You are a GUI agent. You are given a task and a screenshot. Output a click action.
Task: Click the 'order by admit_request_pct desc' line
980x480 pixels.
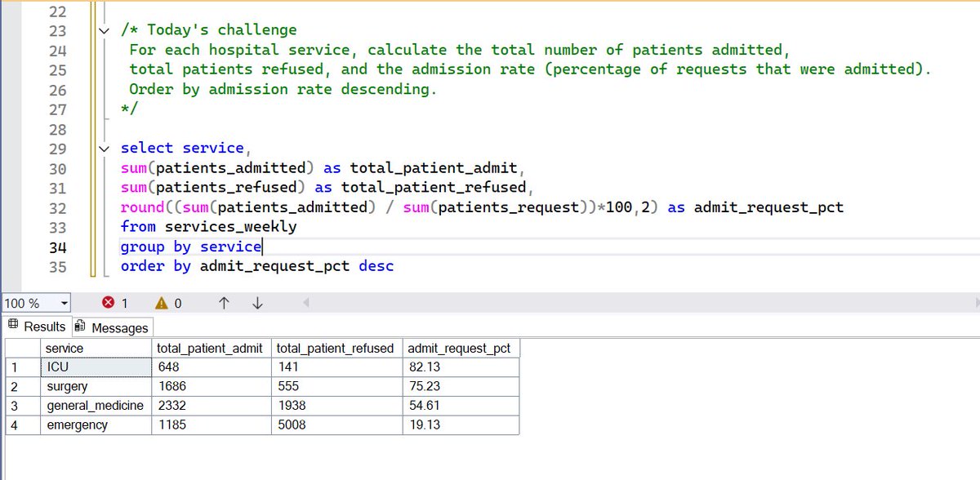(x=257, y=266)
